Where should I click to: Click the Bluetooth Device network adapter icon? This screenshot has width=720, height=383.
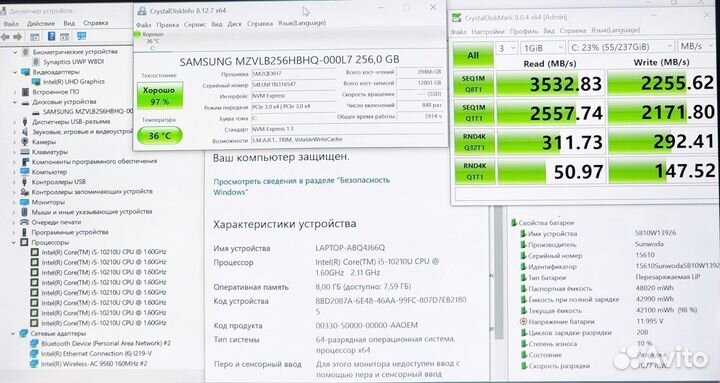(34, 344)
